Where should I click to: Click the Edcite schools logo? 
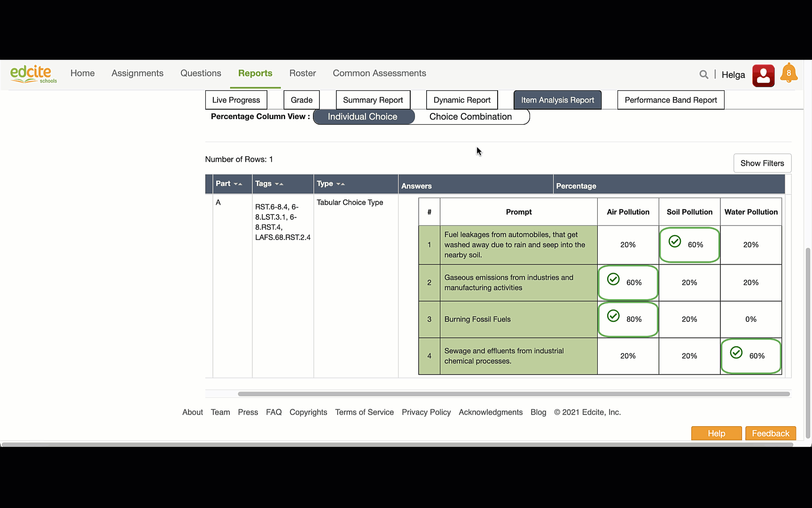click(33, 74)
